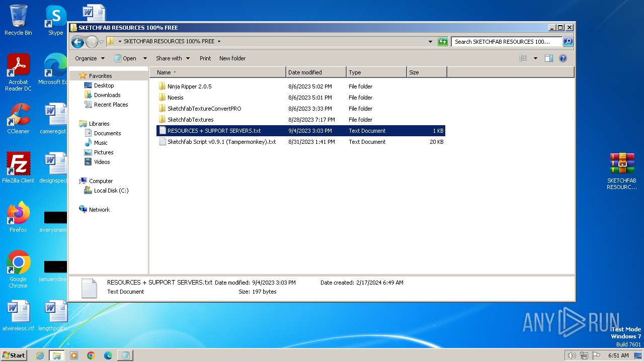Click the Print toolbar button
Screen dimensions: 644x362
pos(205,58)
